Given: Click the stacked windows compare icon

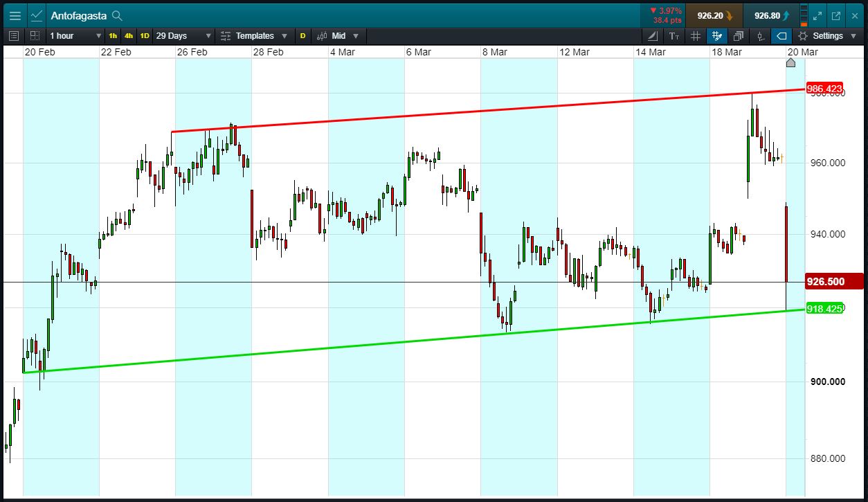Looking at the screenshot, I should coord(739,36).
